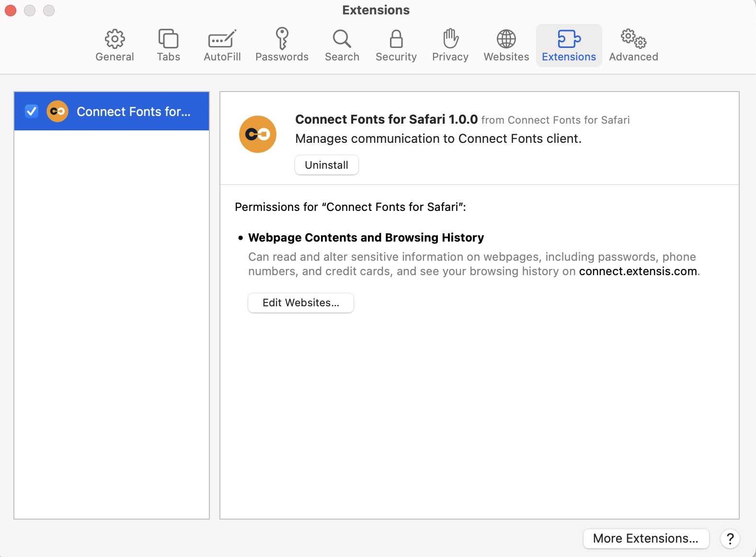Open the Search magnifier preferences icon
756x557 pixels.
pyautogui.click(x=342, y=39)
